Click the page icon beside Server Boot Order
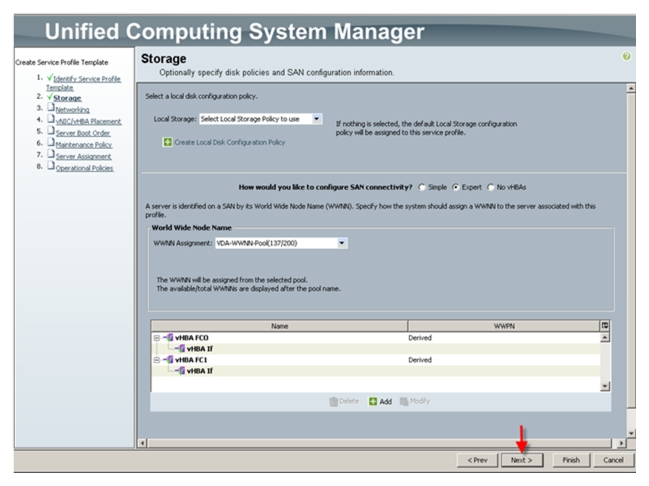This screenshot has width=649, height=486. pos(51,131)
